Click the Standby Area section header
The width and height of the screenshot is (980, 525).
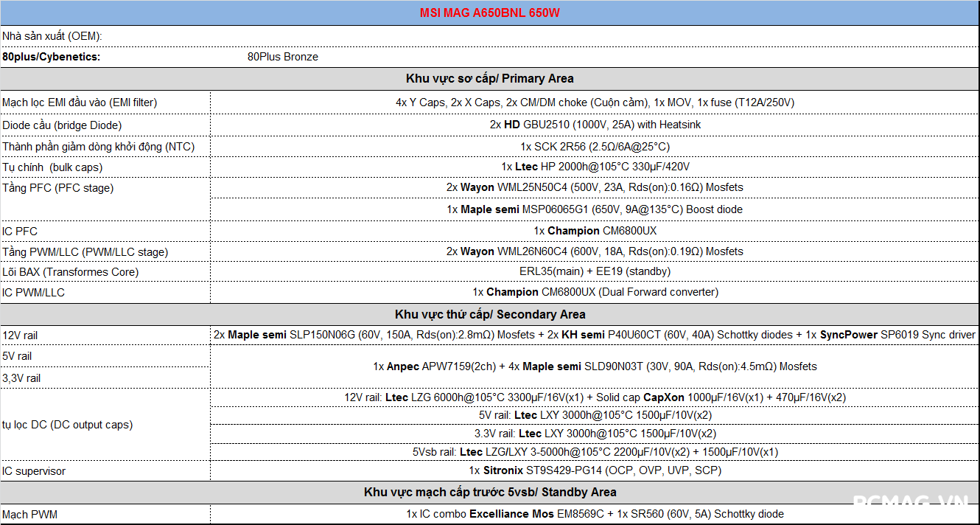(x=489, y=492)
